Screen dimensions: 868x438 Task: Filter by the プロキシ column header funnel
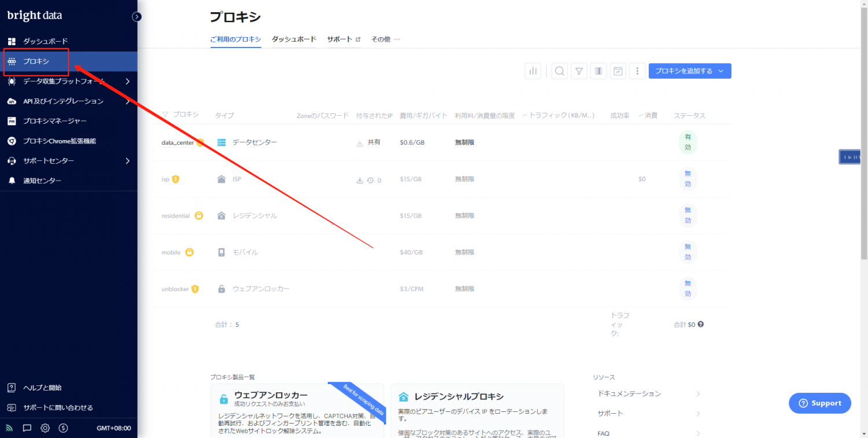point(165,115)
